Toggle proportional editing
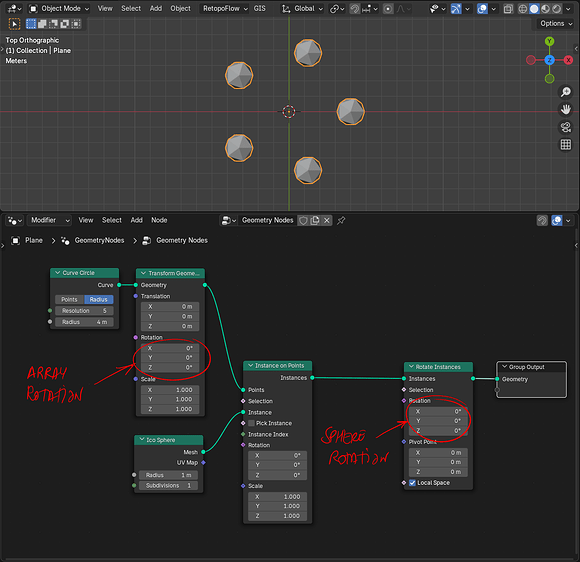Viewport: 580px width, 562px height. [388, 9]
